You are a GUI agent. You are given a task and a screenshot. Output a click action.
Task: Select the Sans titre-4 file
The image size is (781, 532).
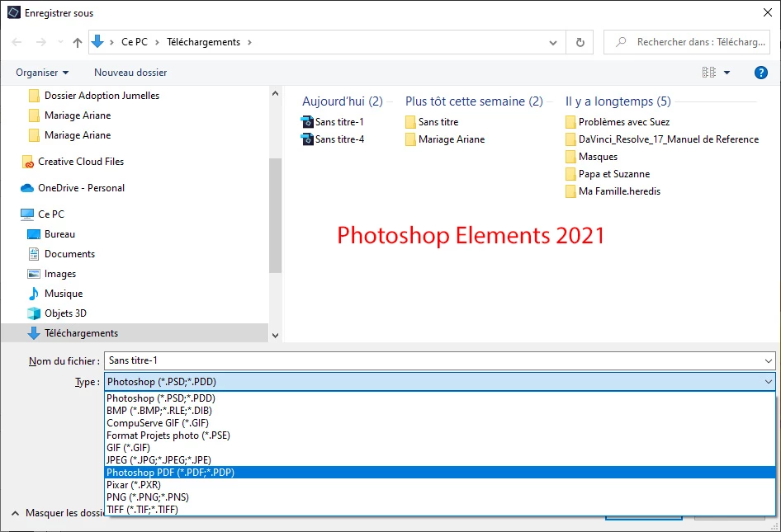[x=333, y=139]
